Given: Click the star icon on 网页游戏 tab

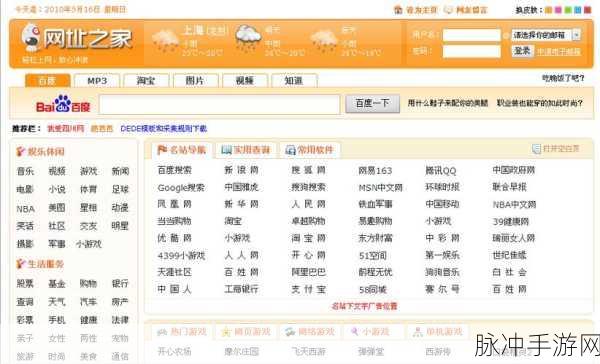Looking at the screenshot, I should 227,332.
